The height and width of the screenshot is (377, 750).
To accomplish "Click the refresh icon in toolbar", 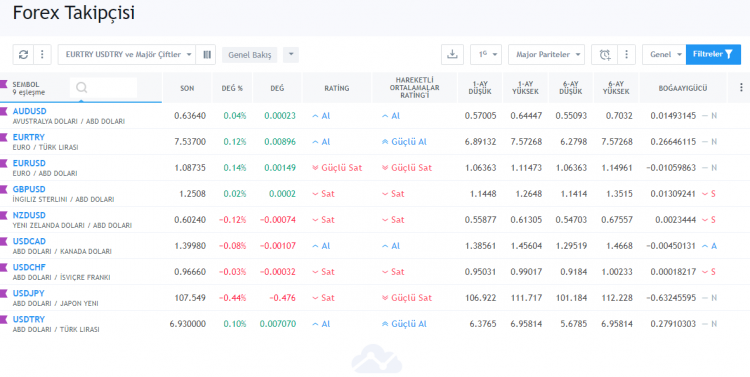I will [23, 55].
